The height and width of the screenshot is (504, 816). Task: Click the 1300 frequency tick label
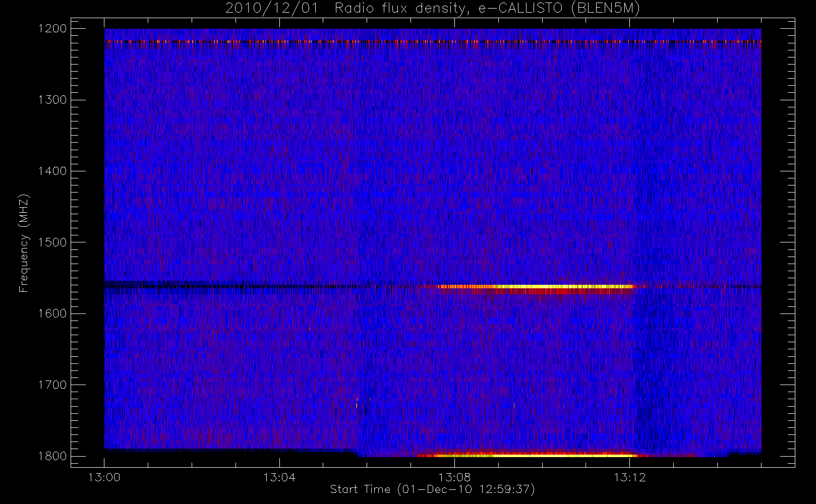point(52,100)
